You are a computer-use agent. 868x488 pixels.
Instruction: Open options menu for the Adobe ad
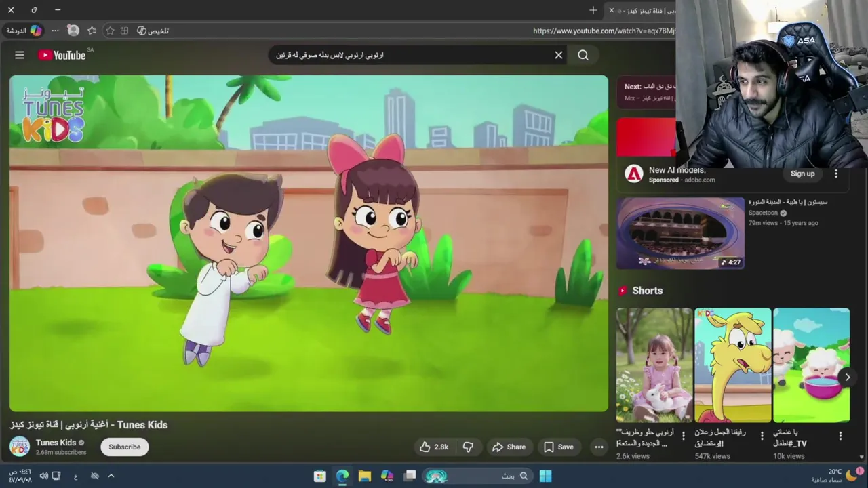[836, 174]
